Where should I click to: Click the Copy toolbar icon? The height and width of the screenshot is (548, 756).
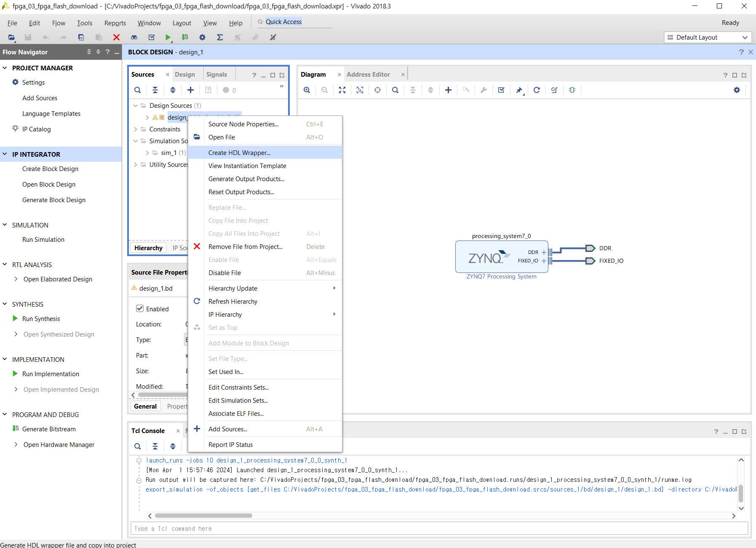point(81,37)
